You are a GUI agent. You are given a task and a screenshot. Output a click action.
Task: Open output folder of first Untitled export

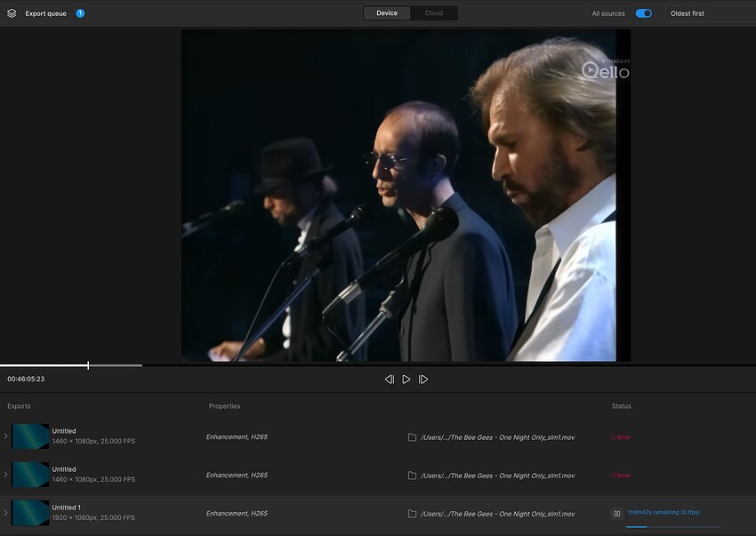click(412, 437)
